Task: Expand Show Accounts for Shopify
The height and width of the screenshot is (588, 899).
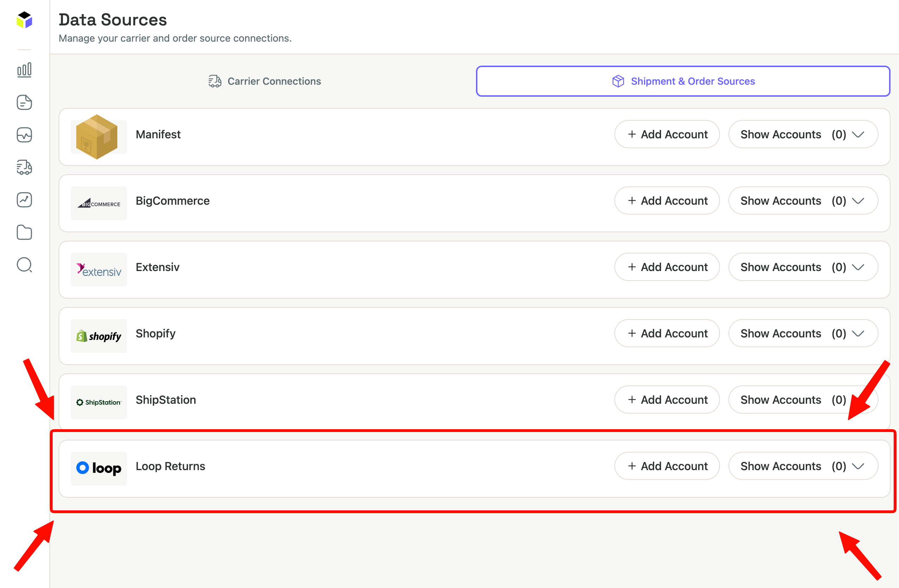Action: pyautogui.click(x=803, y=334)
